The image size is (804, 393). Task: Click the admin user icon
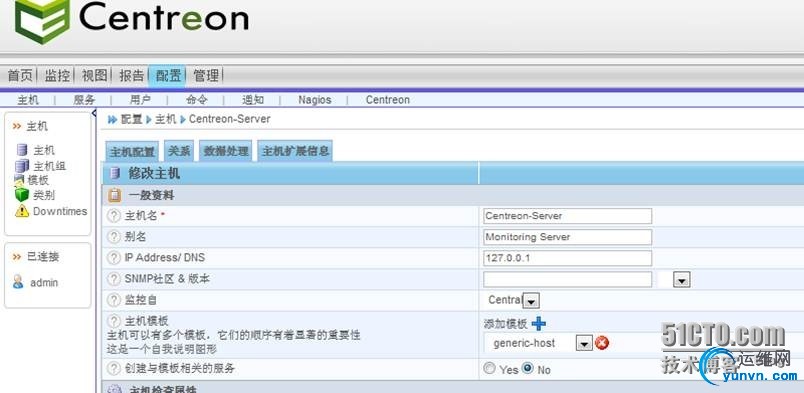pos(18,282)
